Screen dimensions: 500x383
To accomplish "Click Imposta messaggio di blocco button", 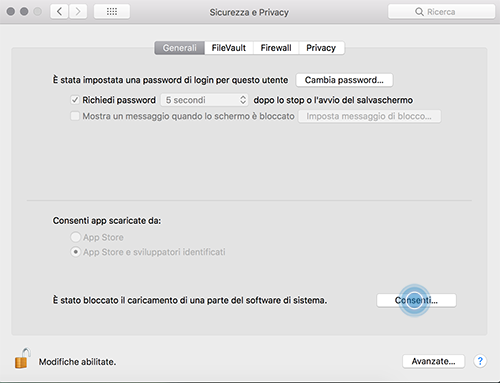I will [x=369, y=116].
